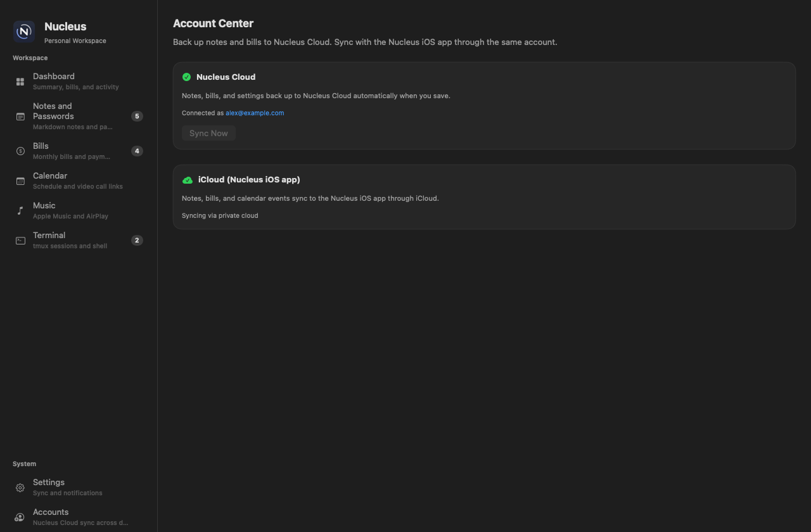The height and width of the screenshot is (532, 811).
Task: Go to the Bills section
Action: pos(79,151)
